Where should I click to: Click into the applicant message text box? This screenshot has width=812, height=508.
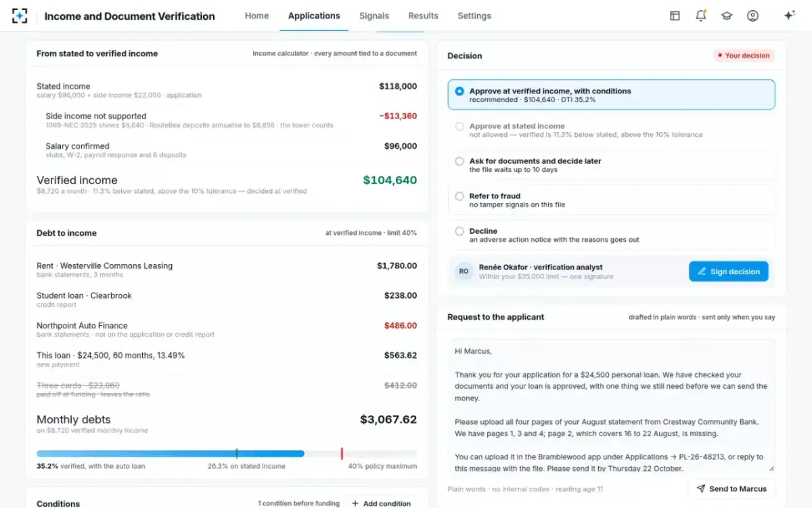tap(611, 406)
